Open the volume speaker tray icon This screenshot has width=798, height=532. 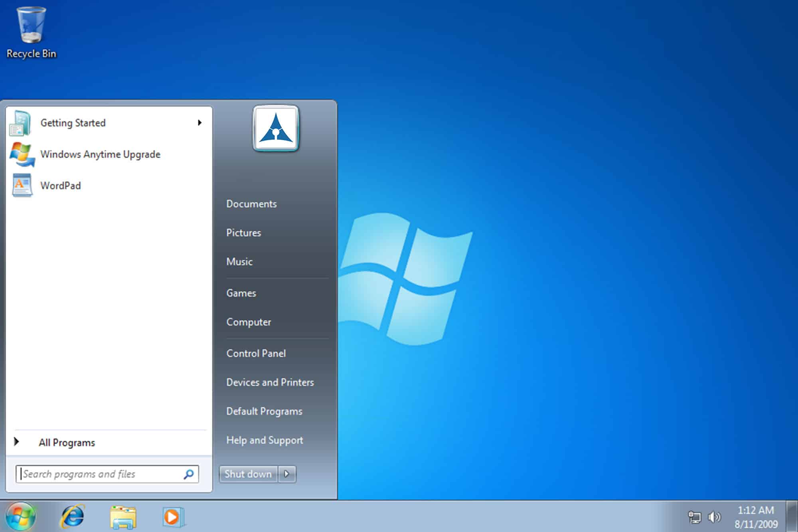tap(714, 517)
